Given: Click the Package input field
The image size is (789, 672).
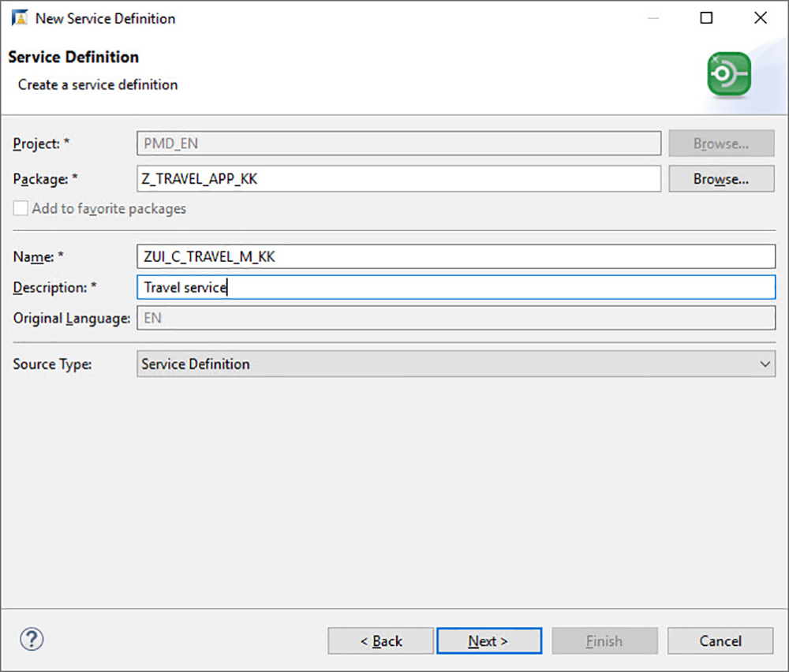Looking at the screenshot, I should coord(398,178).
